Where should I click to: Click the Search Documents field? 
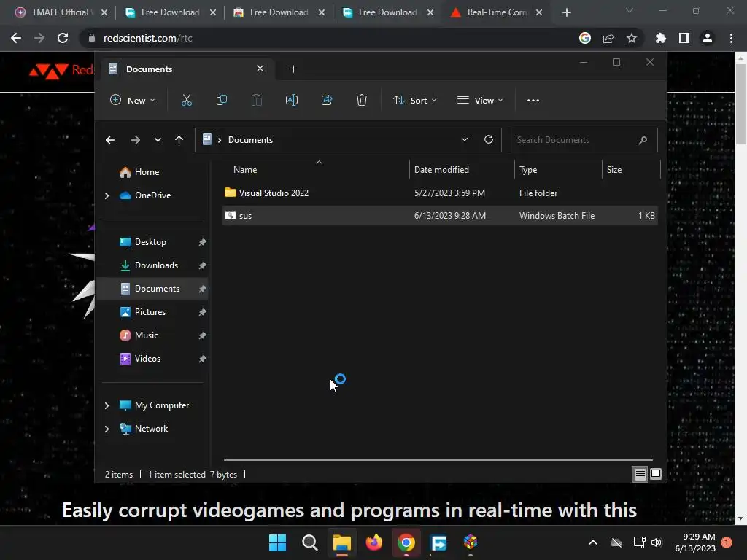pyautogui.click(x=584, y=140)
